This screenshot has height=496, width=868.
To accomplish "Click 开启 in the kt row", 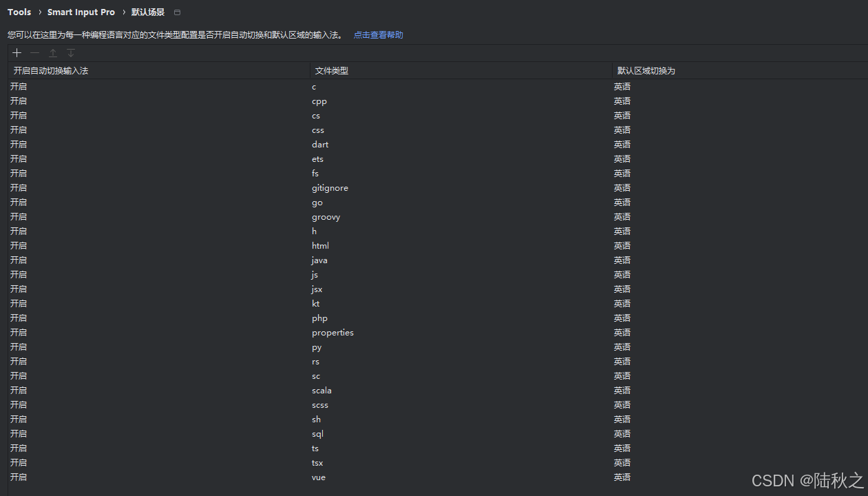I will 19,304.
